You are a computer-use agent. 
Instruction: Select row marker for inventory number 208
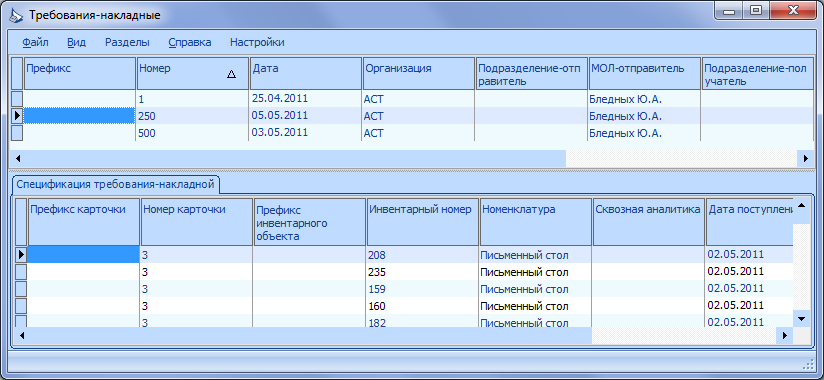(x=20, y=255)
